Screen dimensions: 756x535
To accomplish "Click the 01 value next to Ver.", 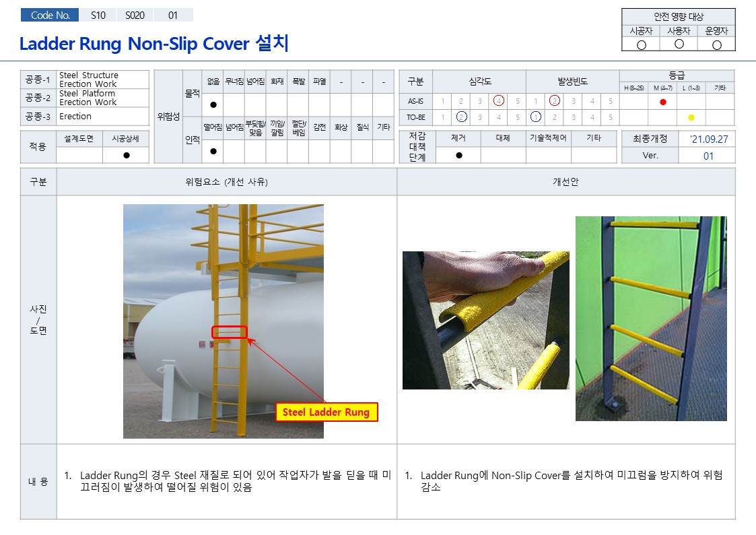I will pos(708,156).
